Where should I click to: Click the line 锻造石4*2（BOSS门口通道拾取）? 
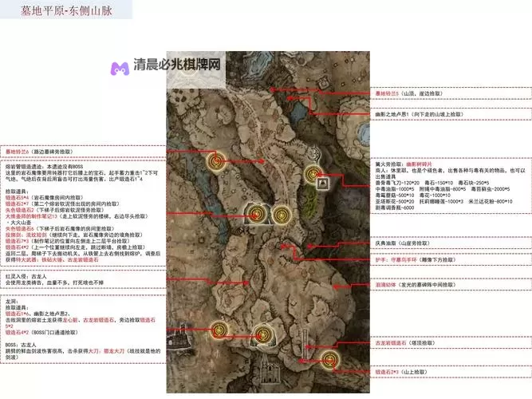point(41,333)
